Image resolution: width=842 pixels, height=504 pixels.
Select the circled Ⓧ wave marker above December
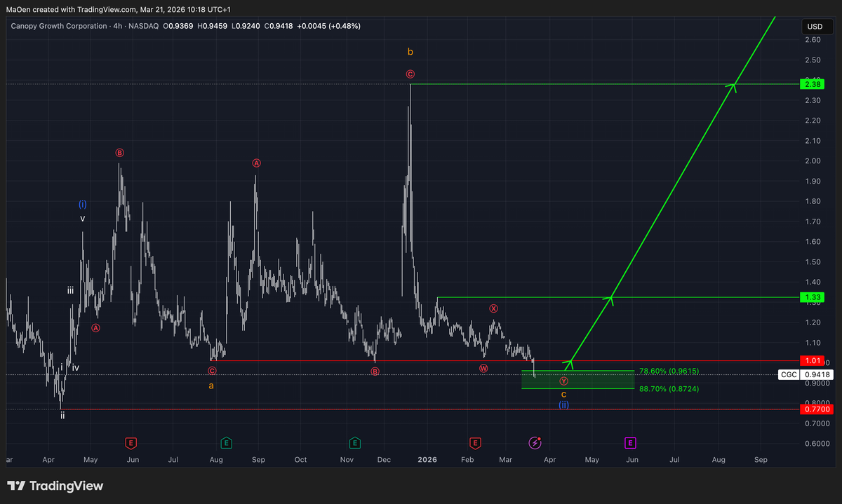coord(493,308)
